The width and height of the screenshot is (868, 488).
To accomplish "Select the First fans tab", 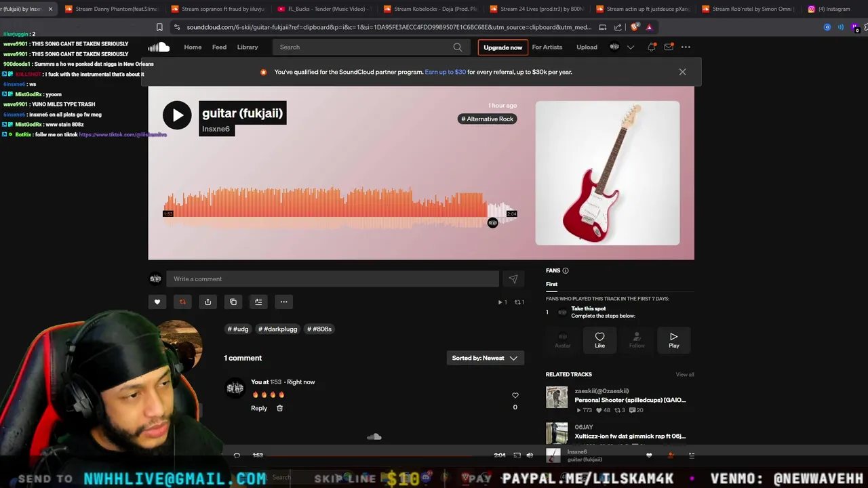I will click(551, 284).
